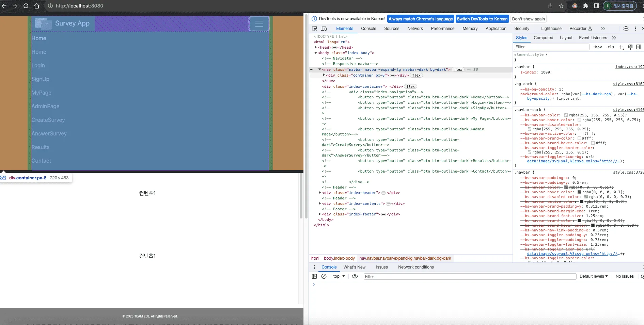Reload the page in the browser
644x325 pixels.
click(x=26, y=6)
